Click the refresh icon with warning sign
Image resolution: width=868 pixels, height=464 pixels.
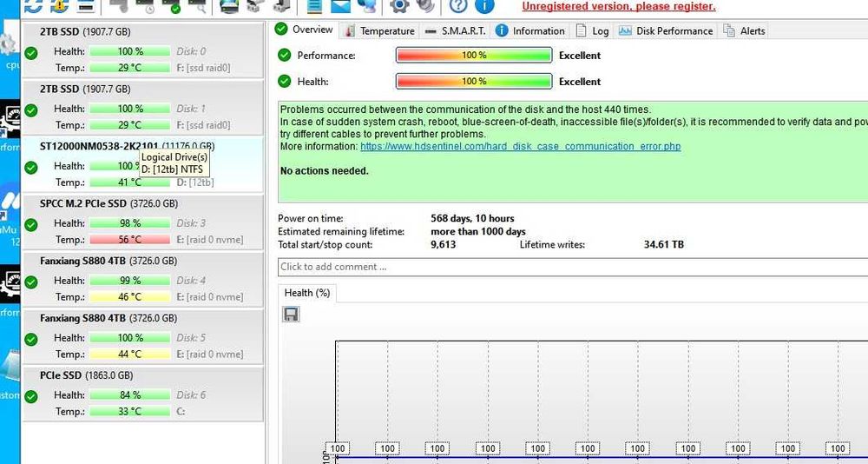pos(59,5)
